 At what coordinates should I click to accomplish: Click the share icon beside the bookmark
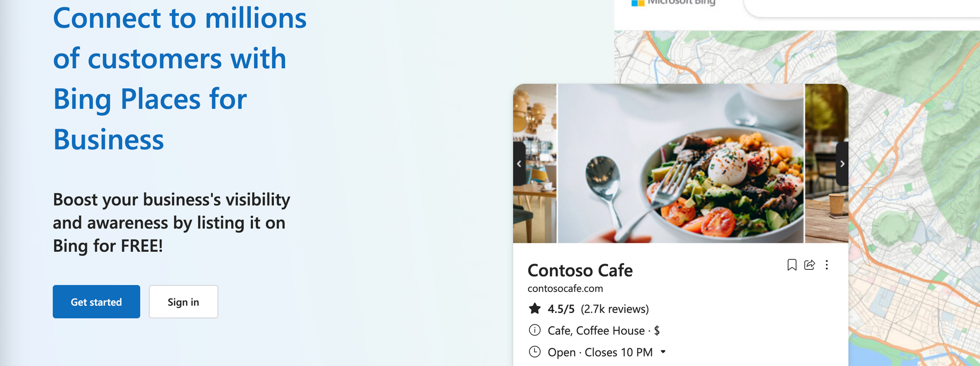pyautogui.click(x=809, y=265)
